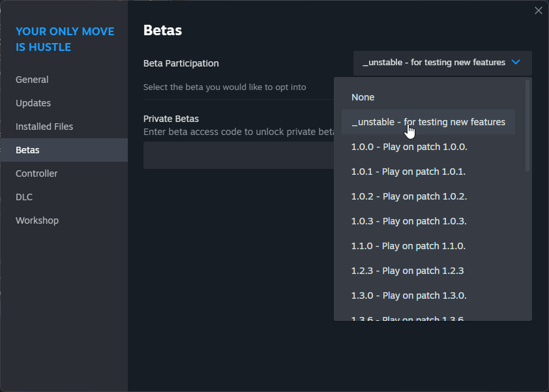Choose 1.2.3 - Play on patch 1.2.3
Viewport: 549px width, 392px height.
pos(428,271)
